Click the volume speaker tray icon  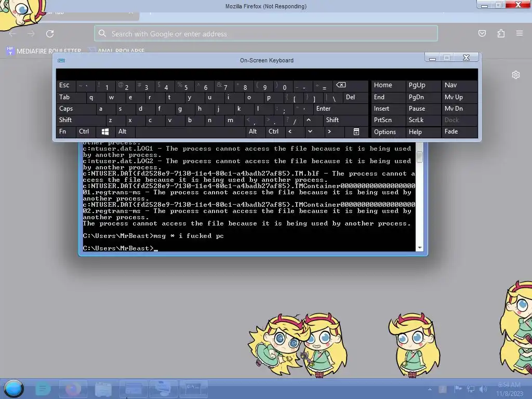483,389
